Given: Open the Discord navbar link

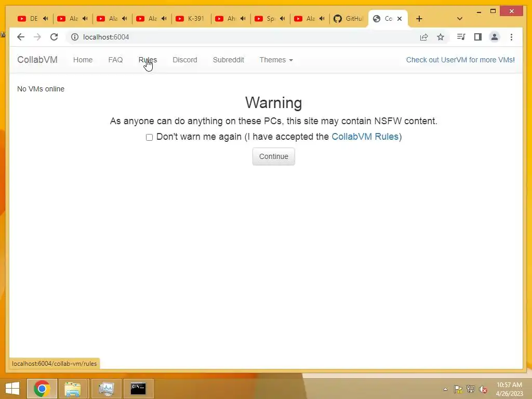Looking at the screenshot, I should point(185,60).
